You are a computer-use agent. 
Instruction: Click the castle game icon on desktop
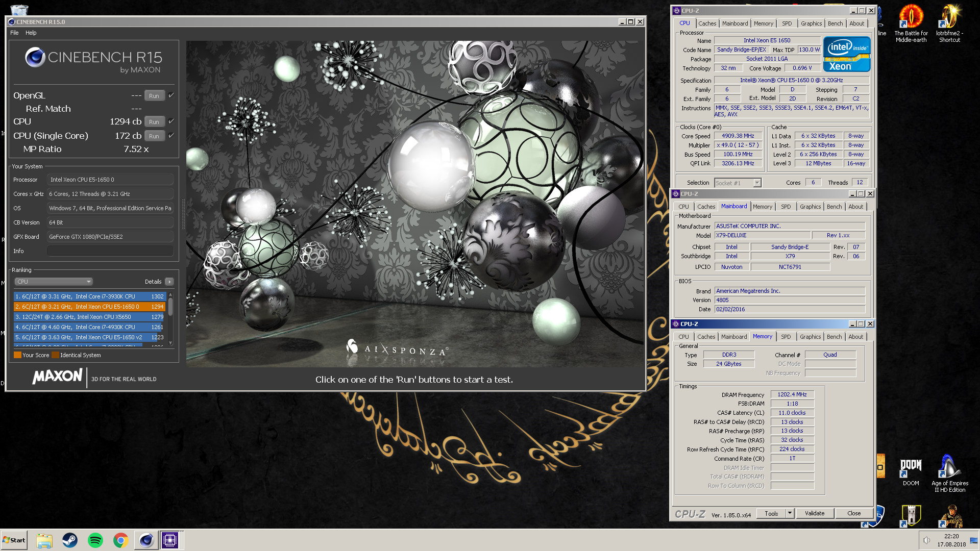click(x=911, y=515)
